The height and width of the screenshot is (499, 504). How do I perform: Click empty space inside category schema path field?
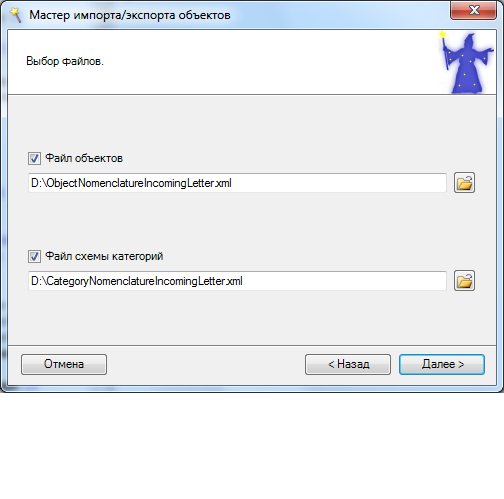point(343,281)
